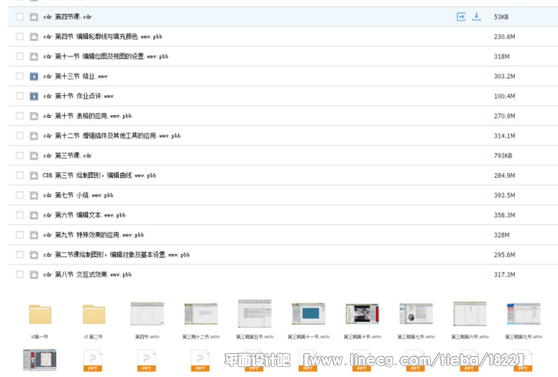The width and height of the screenshot is (558, 377).
Task: Check the box for 第八节 交互式效果
Action: [x=20, y=274]
